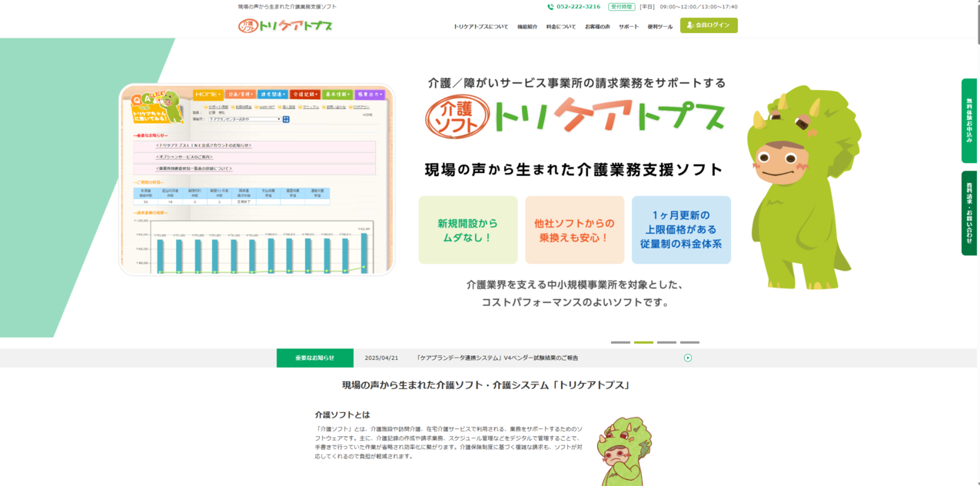Click the トリケアトプス logo in the header
Screen dimensions: 980x486
point(285,25)
